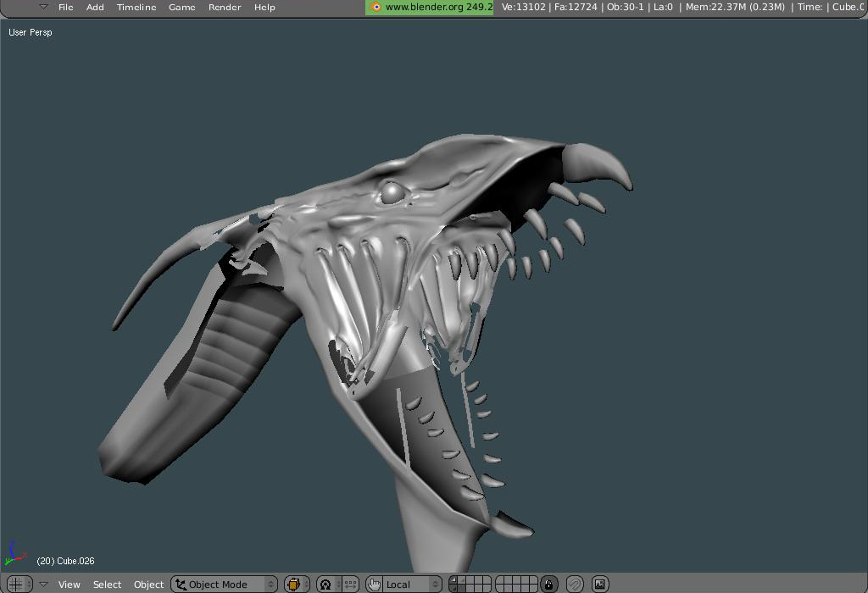
Task: Open the Select menu in the 3D header
Action: (108, 585)
